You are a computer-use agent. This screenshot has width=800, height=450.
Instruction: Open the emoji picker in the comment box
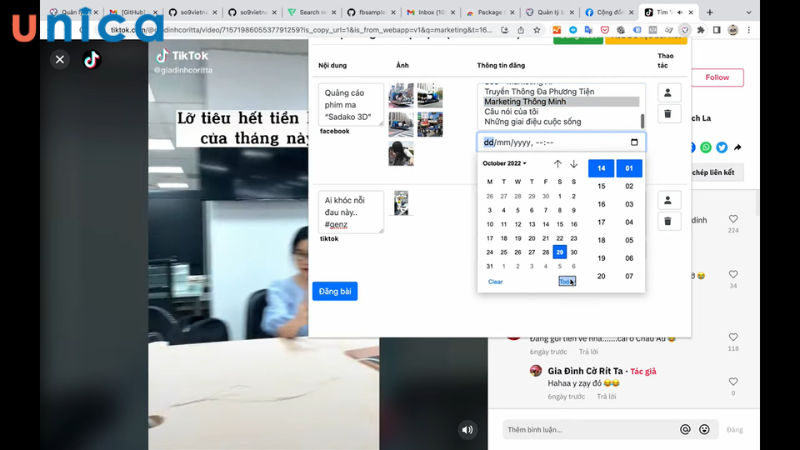click(704, 430)
